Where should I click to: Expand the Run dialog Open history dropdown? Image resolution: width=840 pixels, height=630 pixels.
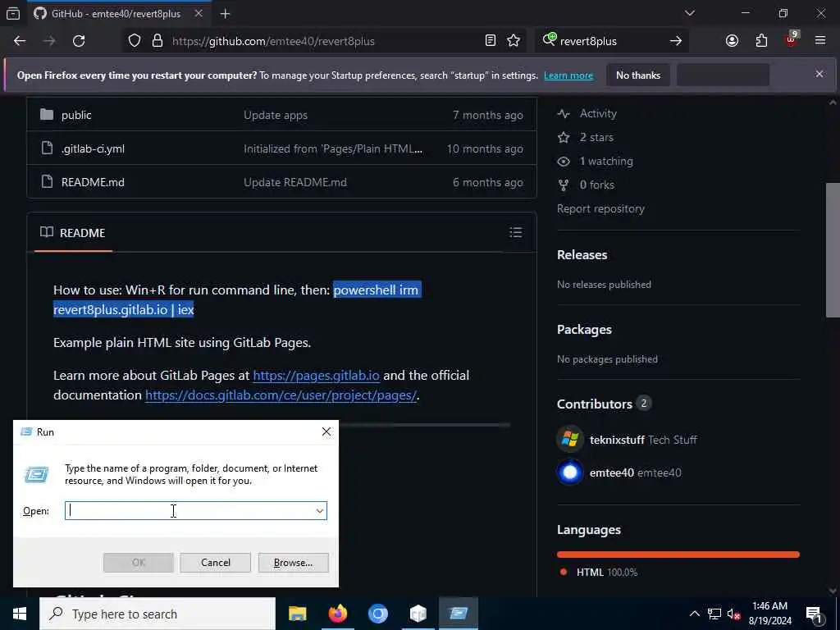tap(320, 510)
